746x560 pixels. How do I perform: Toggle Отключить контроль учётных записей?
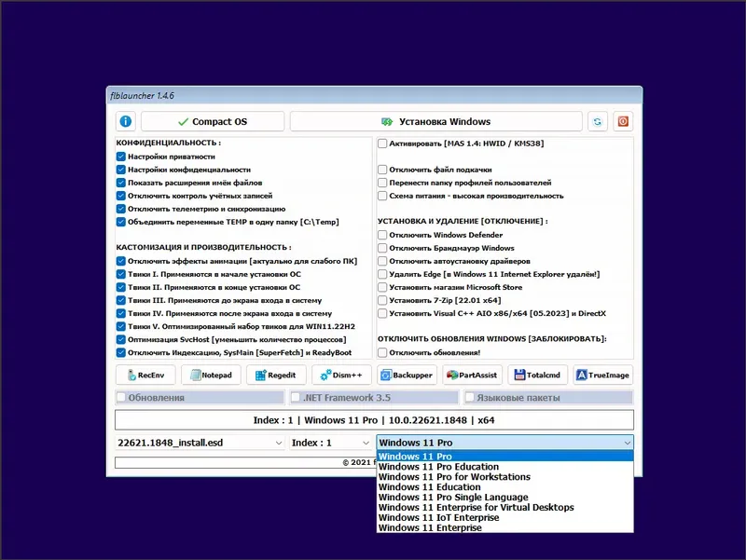click(x=121, y=196)
